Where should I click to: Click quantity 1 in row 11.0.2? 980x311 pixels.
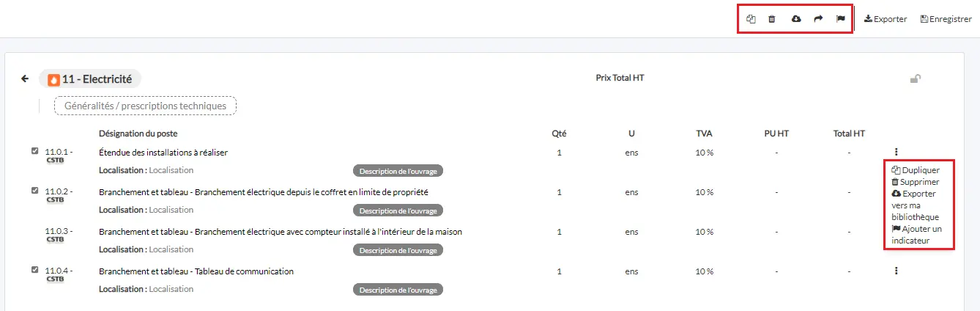click(x=560, y=192)
